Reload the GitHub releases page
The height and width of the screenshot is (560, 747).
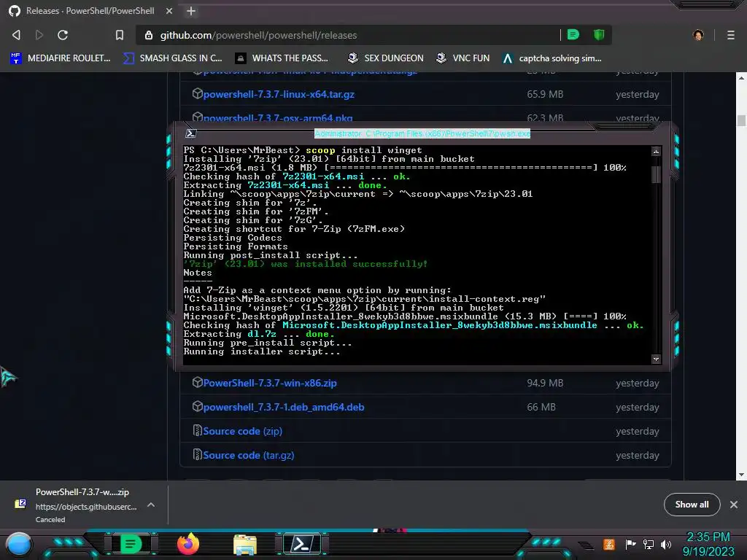pyautogui.click(x=63, y=35)
